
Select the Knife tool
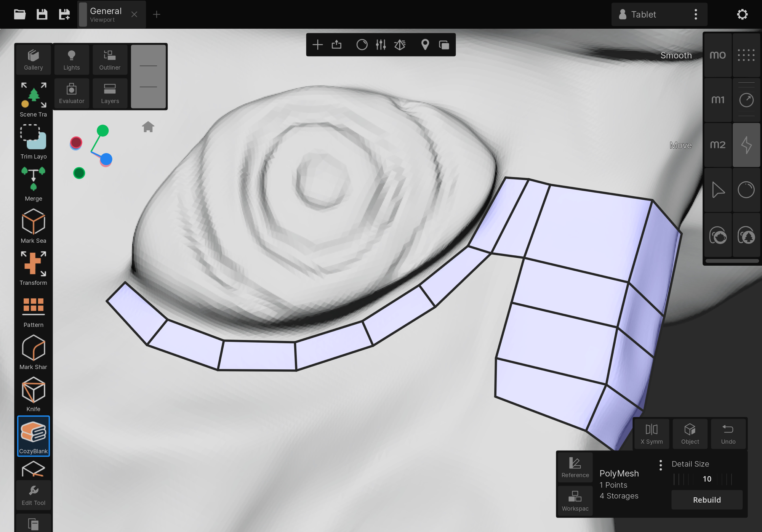(x=34, y=394)
